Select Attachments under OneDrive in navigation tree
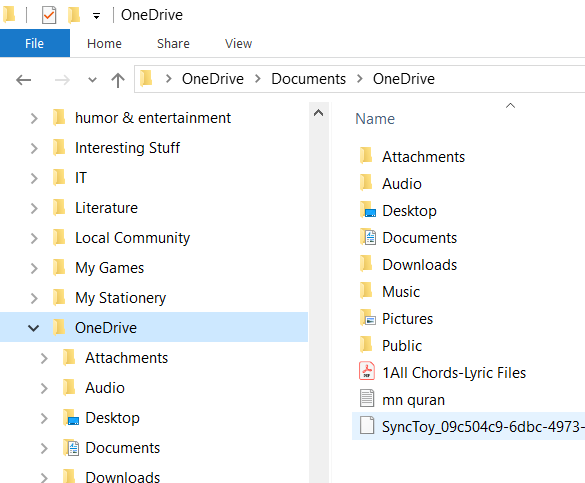585x483 pixels. [x=126, y=358]
